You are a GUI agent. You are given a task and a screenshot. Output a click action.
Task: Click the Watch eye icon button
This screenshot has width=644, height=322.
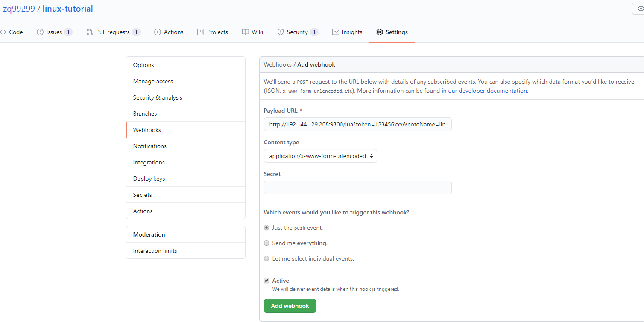click(x=639, y=9)
